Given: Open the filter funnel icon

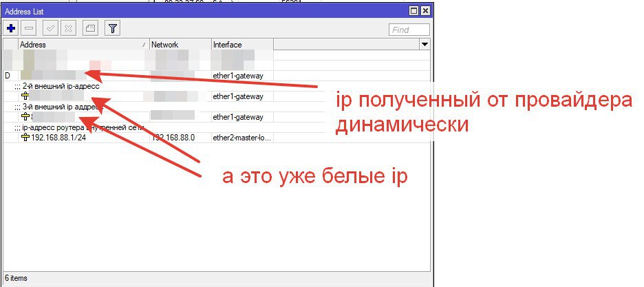Looking at the screenshot, I should pyautogui.click(x=113, y=28).
